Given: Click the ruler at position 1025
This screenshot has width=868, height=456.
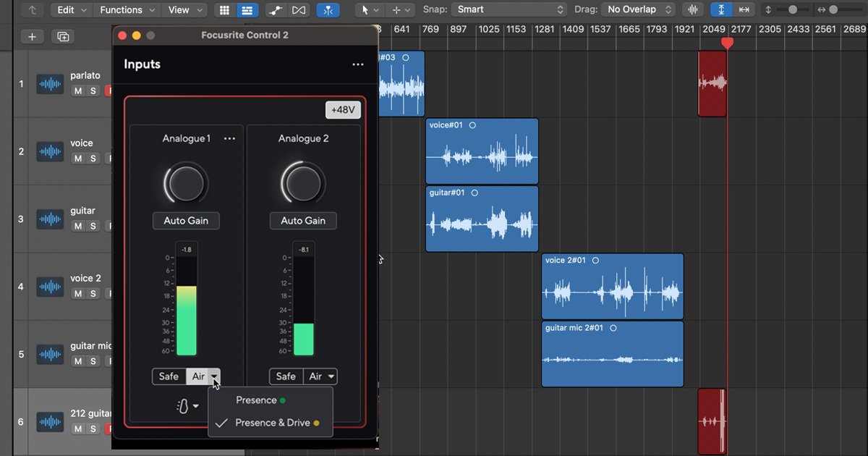Looking at the screenshot, I should coord(489,30).
